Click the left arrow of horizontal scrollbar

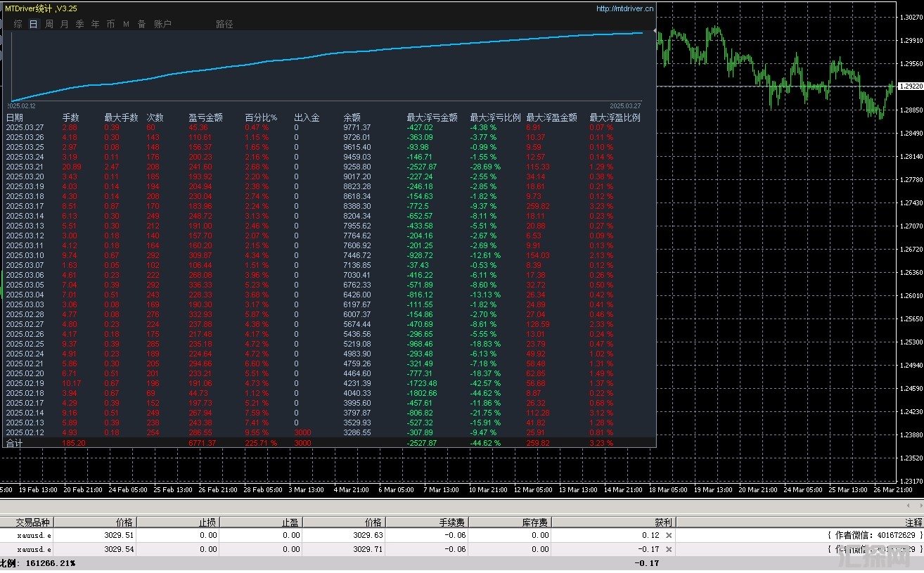pyautogui.click(x=908, y=506)
